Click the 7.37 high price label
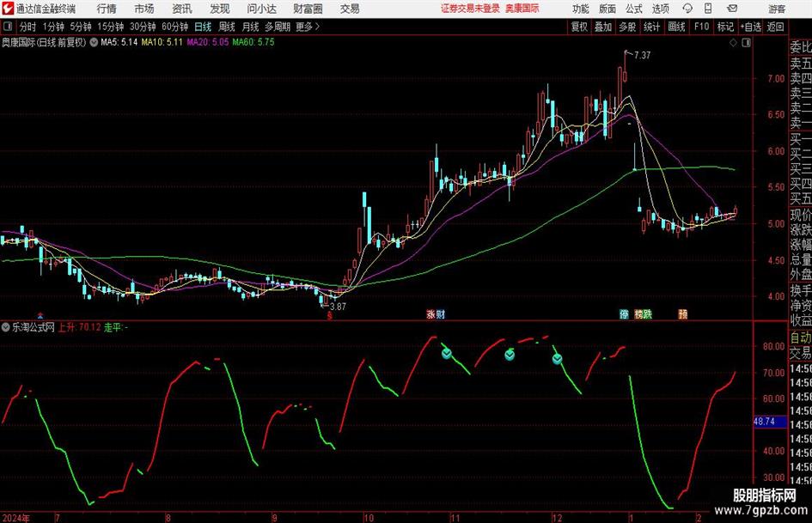The width and height of the screenshot is (812, 523). click(x=642, y=55)
